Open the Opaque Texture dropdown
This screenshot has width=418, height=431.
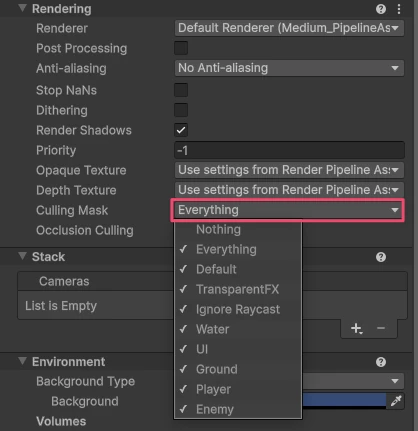coord(289,170)
